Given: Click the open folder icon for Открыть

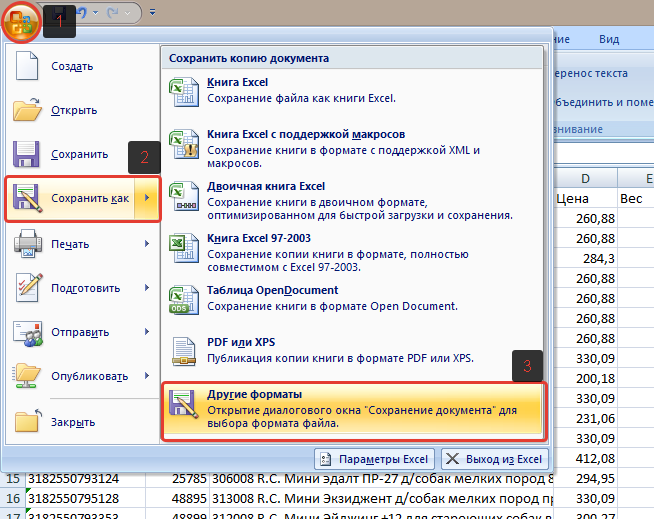Looking at the screenshot, I should [x=27, y=110].
